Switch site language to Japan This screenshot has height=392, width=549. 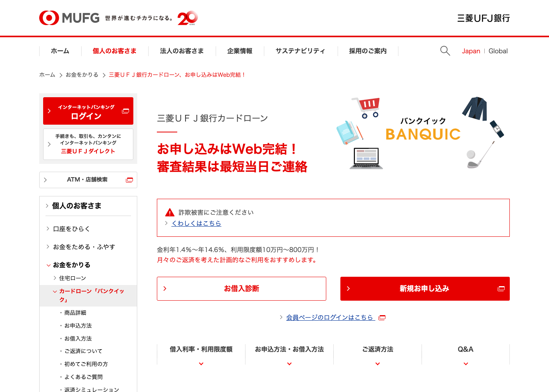[x=471, y=51]
